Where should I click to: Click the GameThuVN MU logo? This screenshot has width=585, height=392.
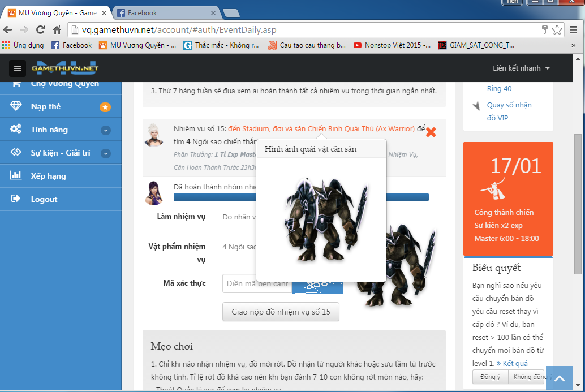[x=64, y=68]
